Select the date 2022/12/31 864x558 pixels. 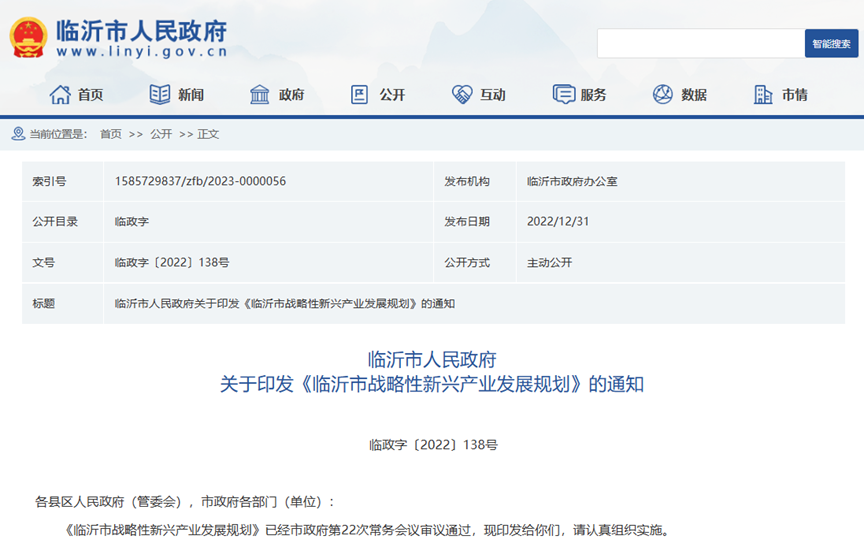(x=558, y=221)
